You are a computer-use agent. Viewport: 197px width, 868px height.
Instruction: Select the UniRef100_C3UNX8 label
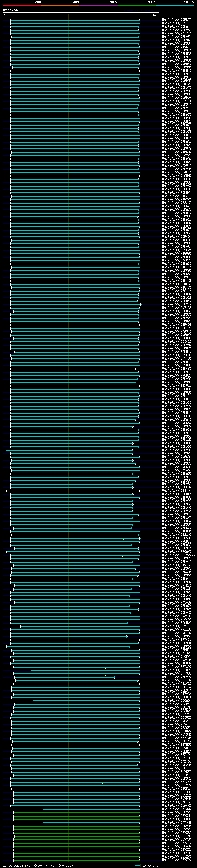click(177, 122)
